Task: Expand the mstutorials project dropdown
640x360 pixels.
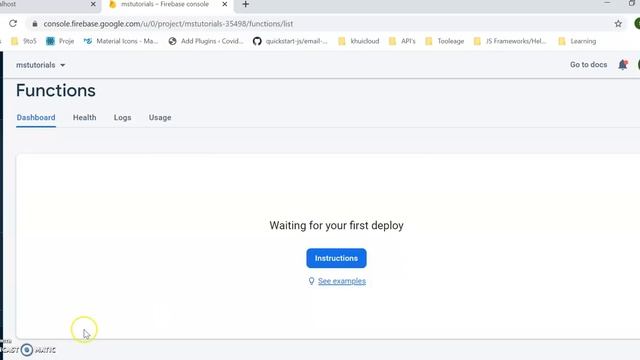Action: click(x=40, y=65)
